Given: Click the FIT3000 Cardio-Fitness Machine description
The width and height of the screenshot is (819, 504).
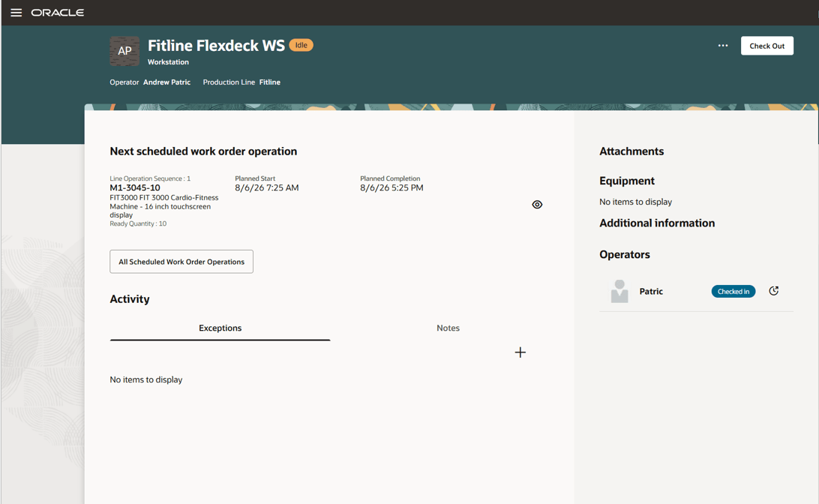Looking at the screenshot, I should pos(164,206).
